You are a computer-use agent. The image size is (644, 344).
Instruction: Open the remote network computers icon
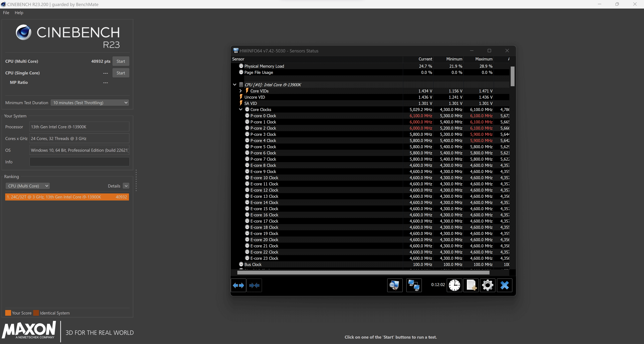coord(414,285)
